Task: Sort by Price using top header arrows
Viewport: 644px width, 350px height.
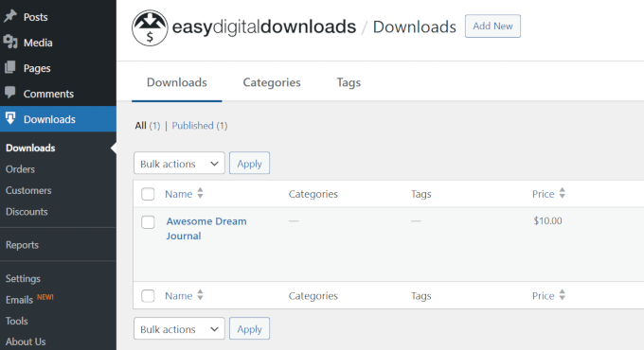Action: (x=563, y=193)
